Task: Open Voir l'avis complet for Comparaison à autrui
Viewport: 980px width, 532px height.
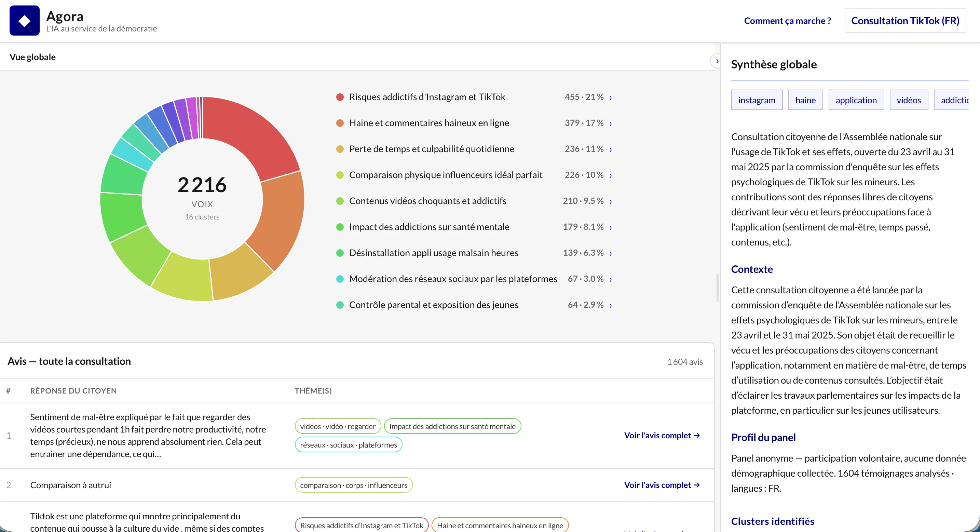Action: (x=662, y=485)
